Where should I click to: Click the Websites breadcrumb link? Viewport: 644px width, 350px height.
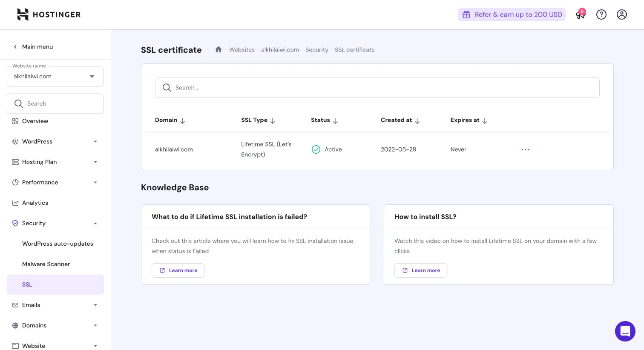(x=242, y=50)
